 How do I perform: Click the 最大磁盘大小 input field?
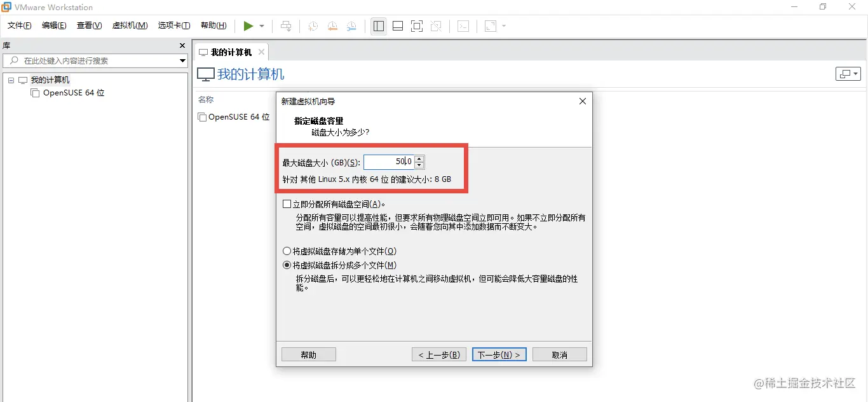389,162
